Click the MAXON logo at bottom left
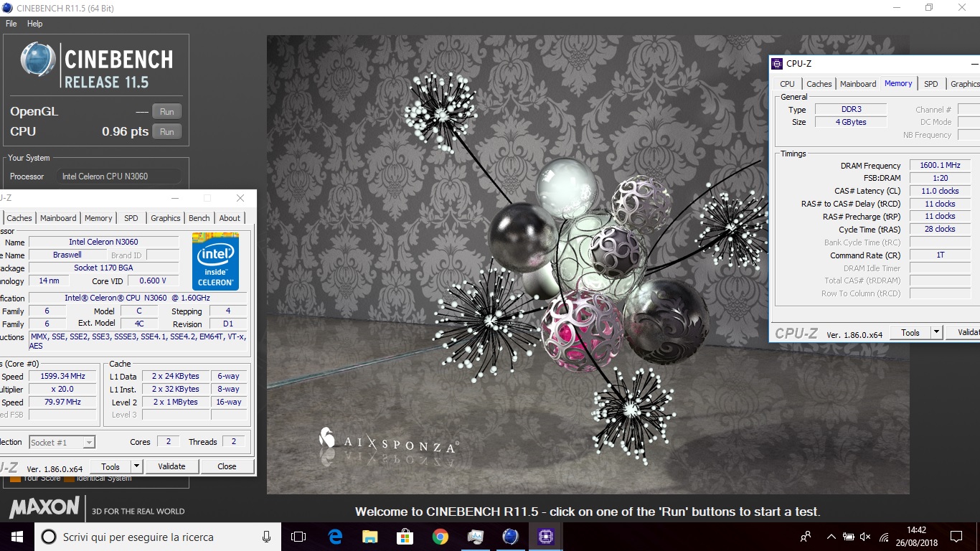 (x=44, y=508)
